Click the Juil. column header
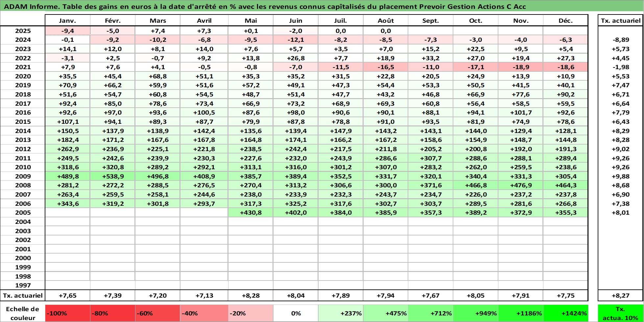644x322 pixels. (341, 20)
